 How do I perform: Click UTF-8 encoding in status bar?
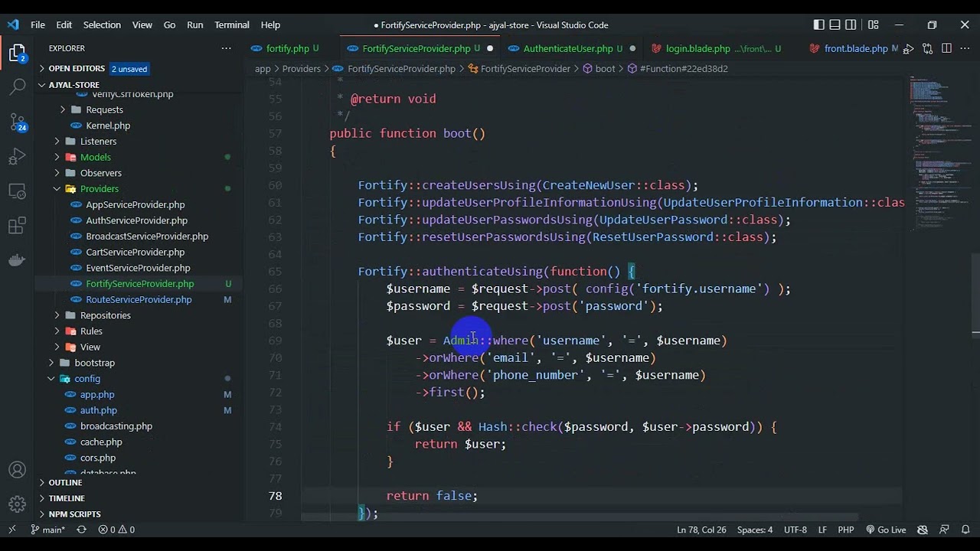click(795, 530)
